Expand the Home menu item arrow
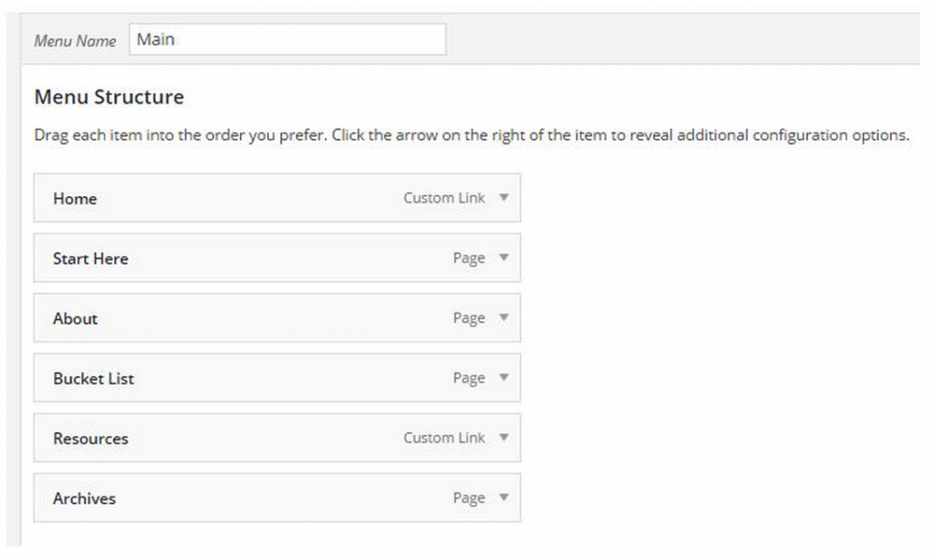 503,197
